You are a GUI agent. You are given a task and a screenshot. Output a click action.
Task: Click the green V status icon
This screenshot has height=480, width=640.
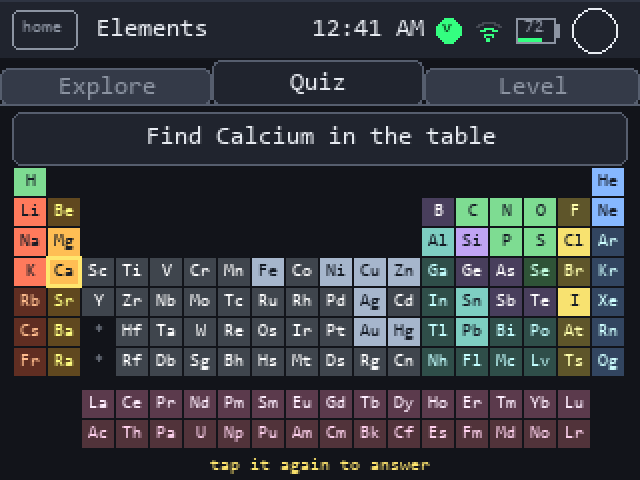pyautogui.click(x=449, y=31)
